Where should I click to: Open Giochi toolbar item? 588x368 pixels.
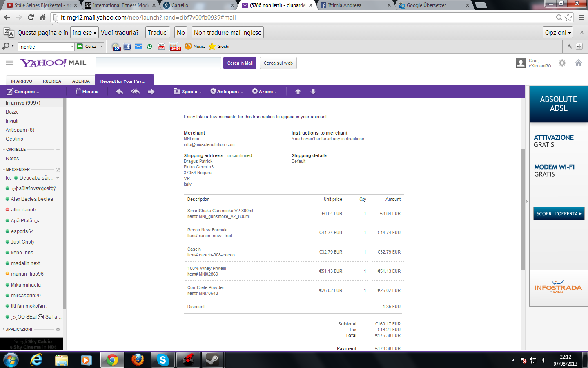coord(219,46)
